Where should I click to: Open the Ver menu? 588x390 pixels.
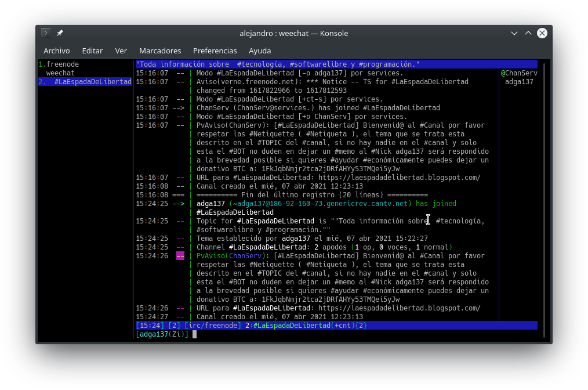click(x=121, y=50)
